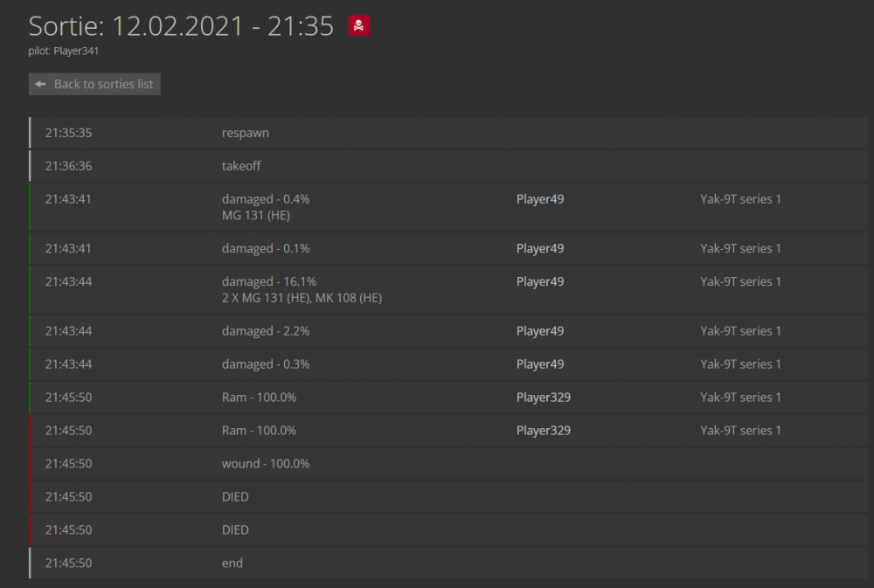
Task: Click the 21:36:36 timestamp
Action: 68,166
